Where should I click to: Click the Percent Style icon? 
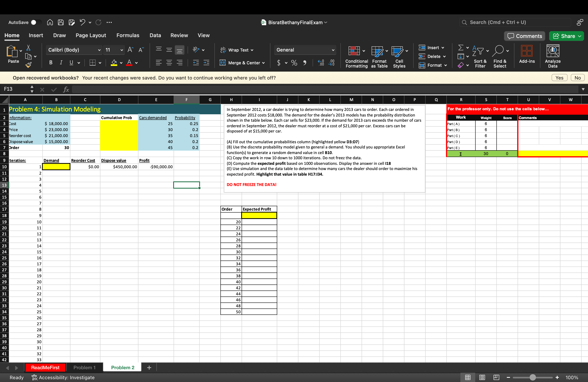pyautogui.click(x=294, y=63)
